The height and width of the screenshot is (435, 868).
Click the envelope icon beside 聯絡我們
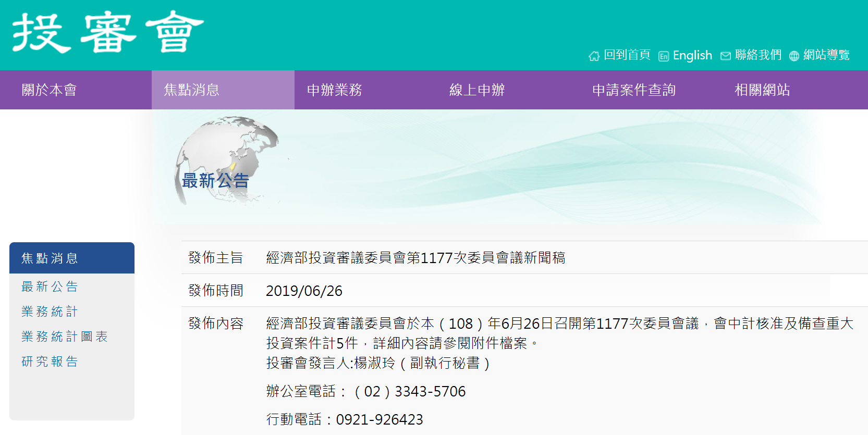726,56
